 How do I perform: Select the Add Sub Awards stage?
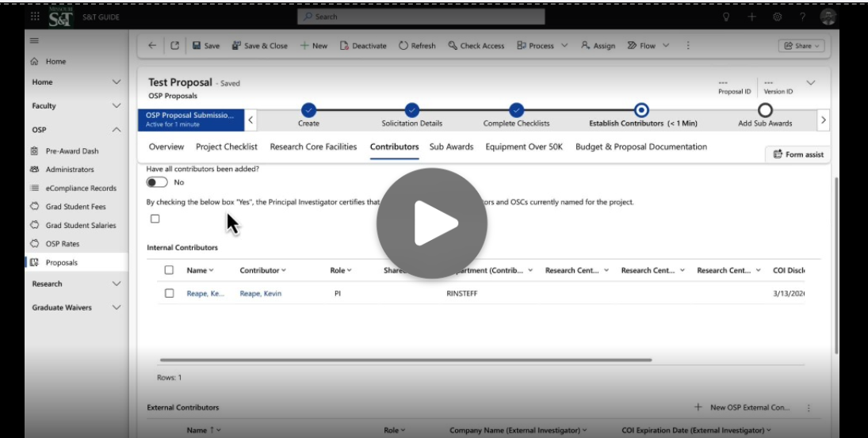coord(765,110)
